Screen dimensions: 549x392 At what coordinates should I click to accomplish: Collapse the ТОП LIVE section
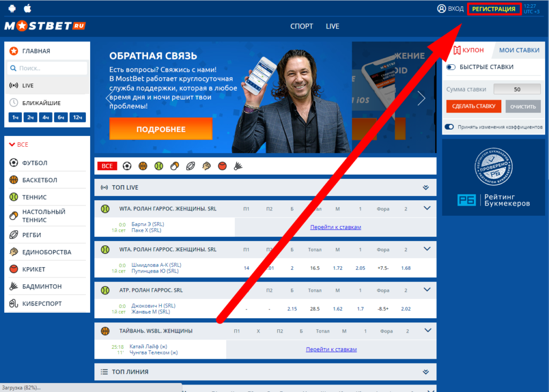426,187
